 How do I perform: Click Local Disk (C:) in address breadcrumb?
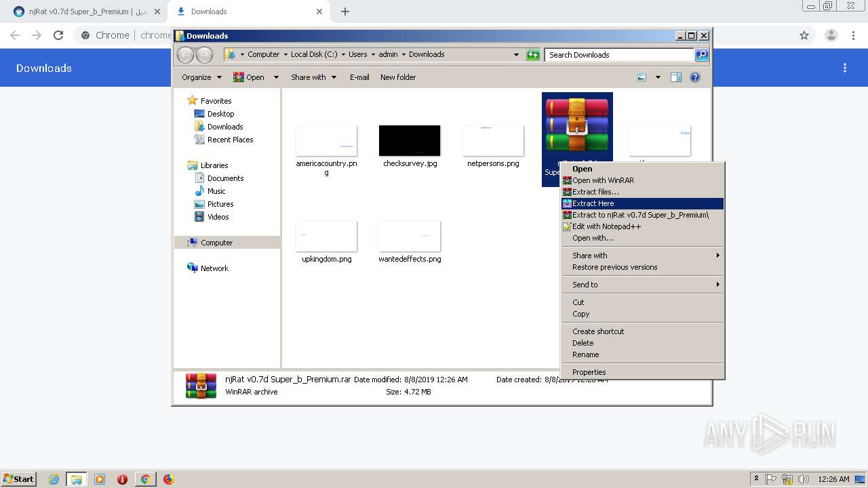314,54
